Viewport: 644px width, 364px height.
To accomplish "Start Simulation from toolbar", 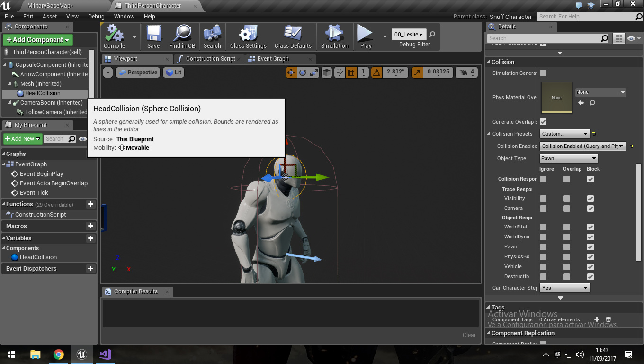I will (x=334, y=36).
